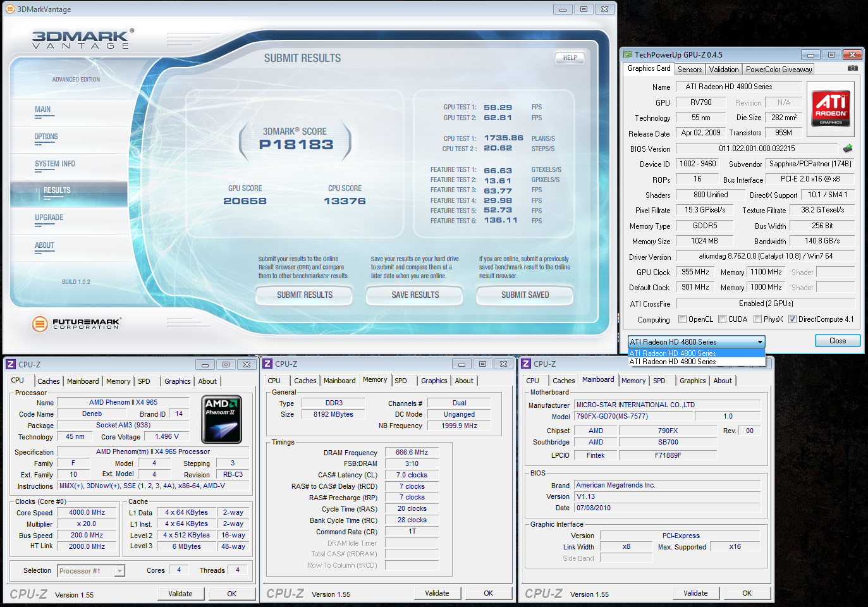Viewport: 868px width, 607px height.
Task: Click the Core Speed 4000.0 MHz value
Action: pos(87,512)
